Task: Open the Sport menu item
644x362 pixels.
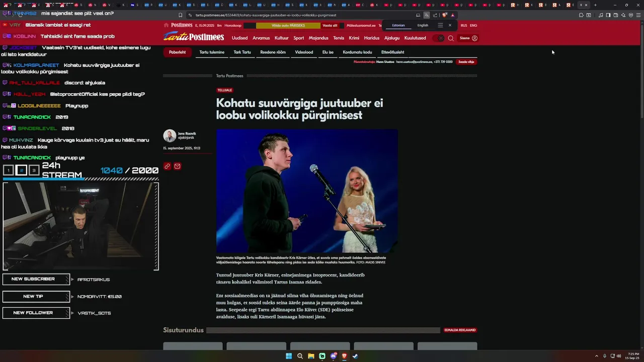Action: [299, 38]
